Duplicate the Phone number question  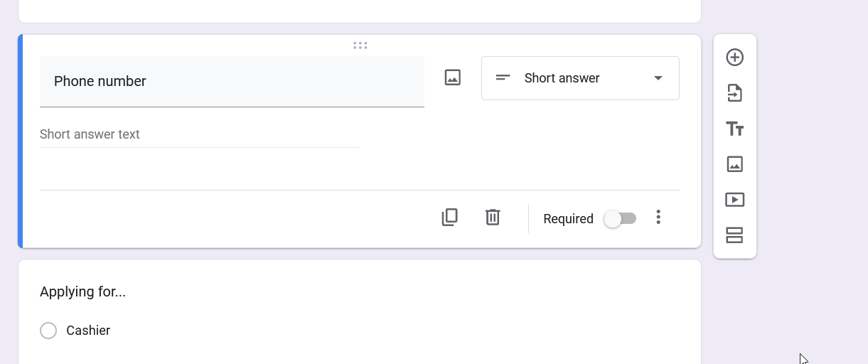coord(449,218)
